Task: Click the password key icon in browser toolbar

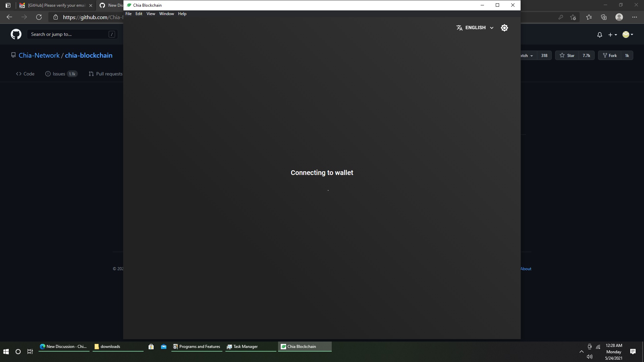Action: tap(560, 17)
